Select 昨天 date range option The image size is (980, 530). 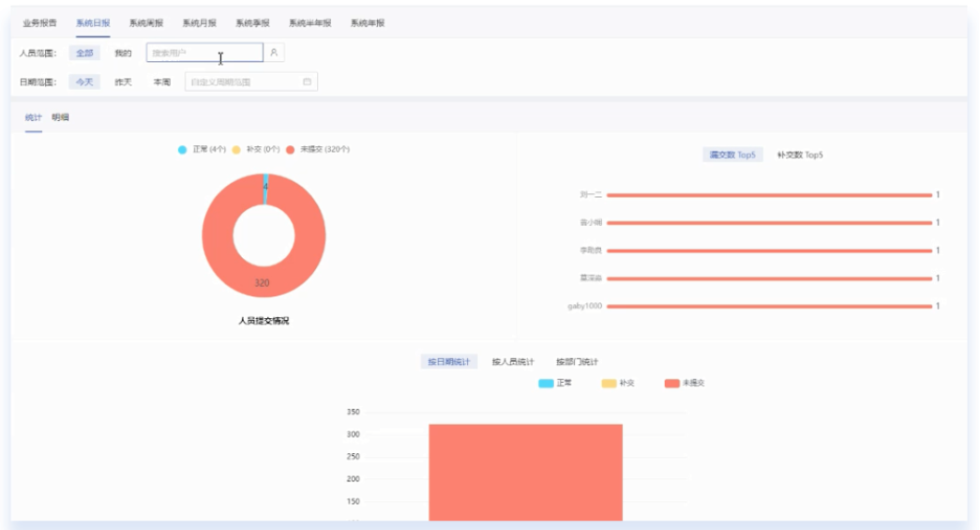pos(123,83)
